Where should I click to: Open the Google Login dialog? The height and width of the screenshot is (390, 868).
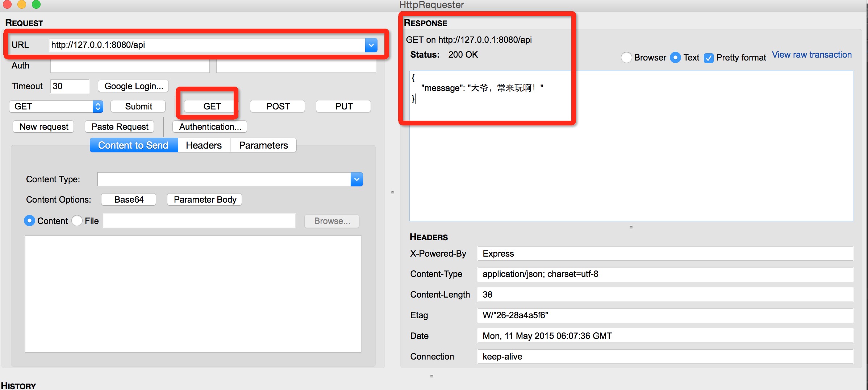pos(133,86)
